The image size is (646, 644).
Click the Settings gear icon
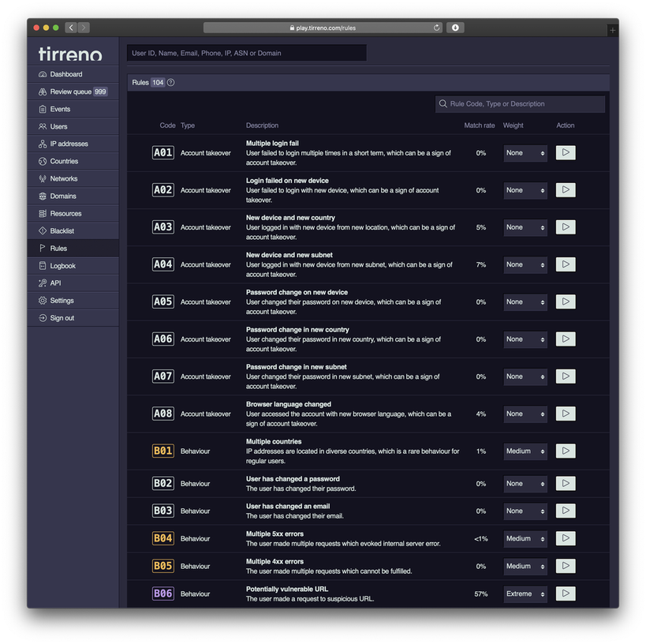43,301
